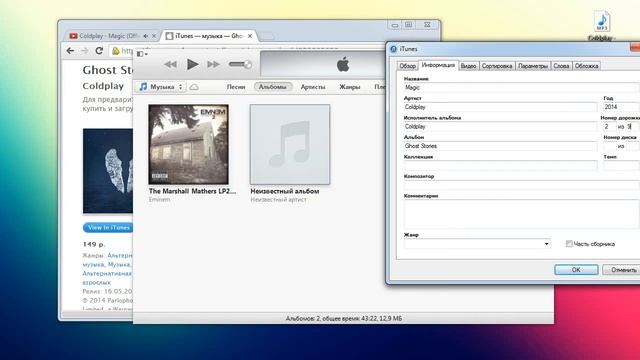Click the lock icon in the browser address bar
Image resolution: width=640 pixels, height=360 pixels.
pyautogui.click(x=116, y=51)
